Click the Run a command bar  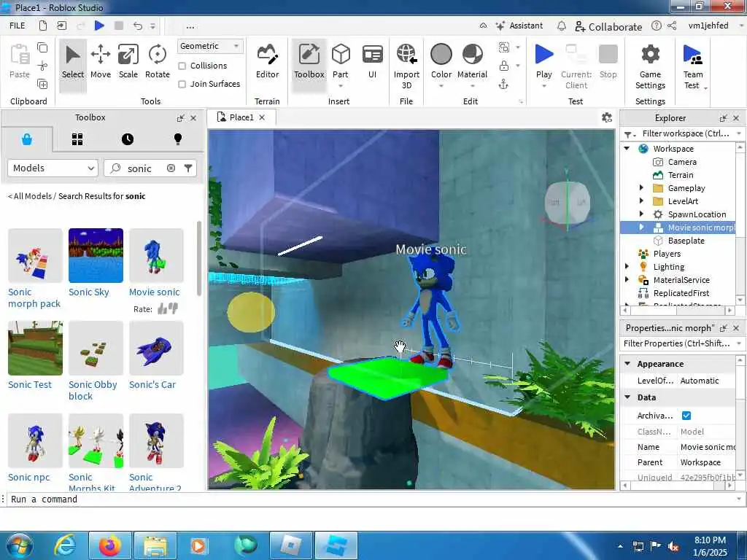[x=371, y=499]
